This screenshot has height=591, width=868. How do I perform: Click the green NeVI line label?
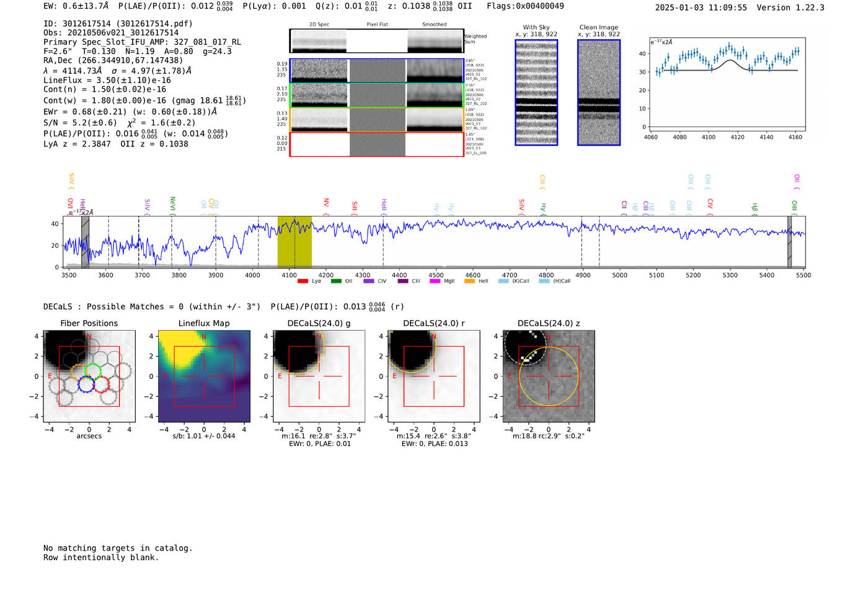[173, 205]
